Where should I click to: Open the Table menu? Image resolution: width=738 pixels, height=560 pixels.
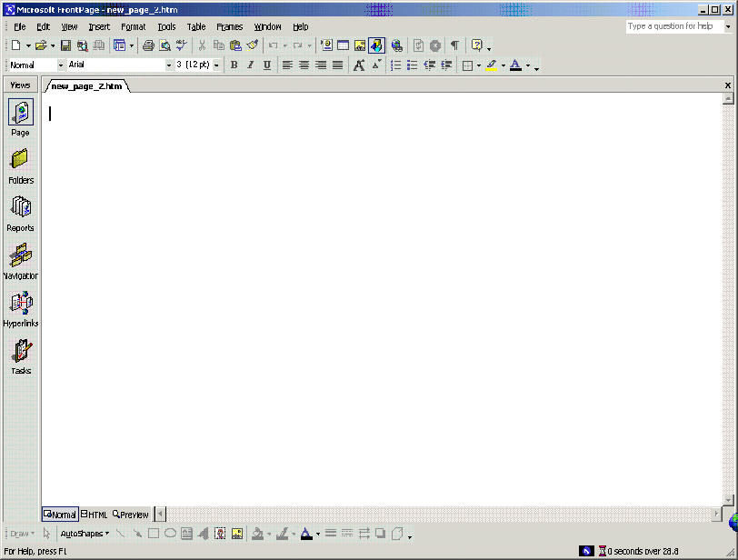pyautogui.click(x=196, y=27)
